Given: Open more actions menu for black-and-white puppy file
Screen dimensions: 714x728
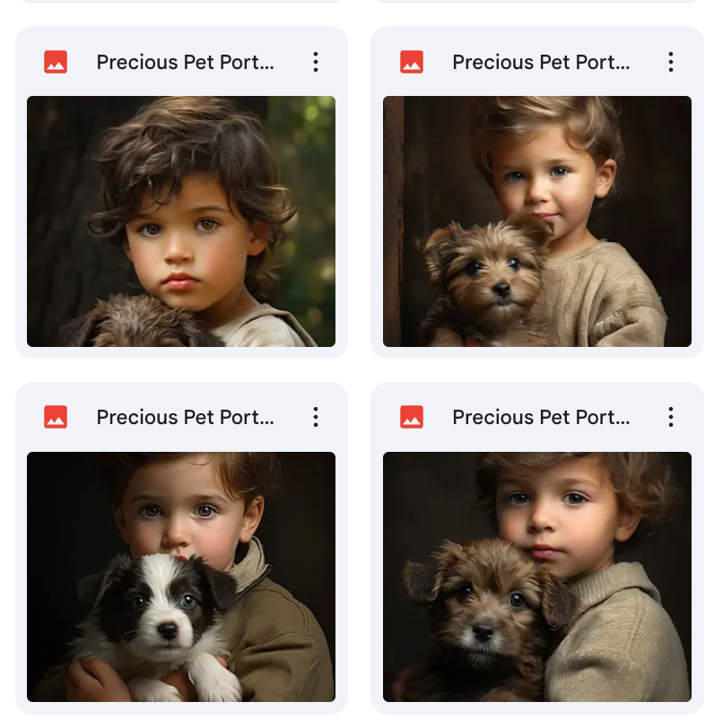Looking at the screenshot, I should [x=315, y=417].
